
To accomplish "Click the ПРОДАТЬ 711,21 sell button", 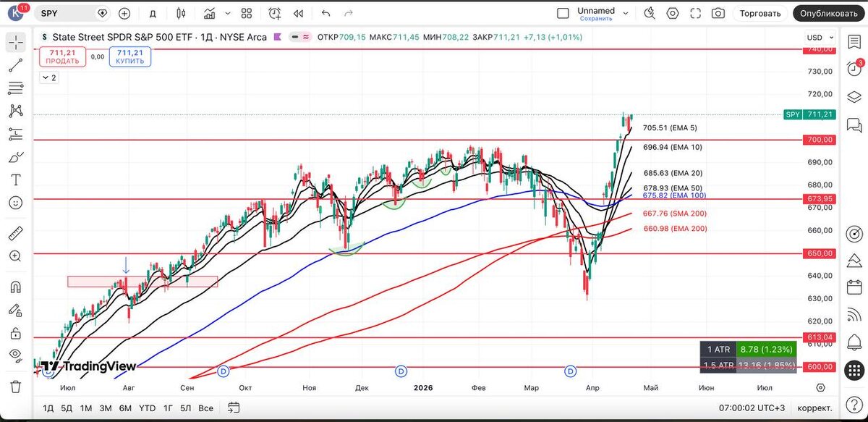I will [x=63, y=56].
